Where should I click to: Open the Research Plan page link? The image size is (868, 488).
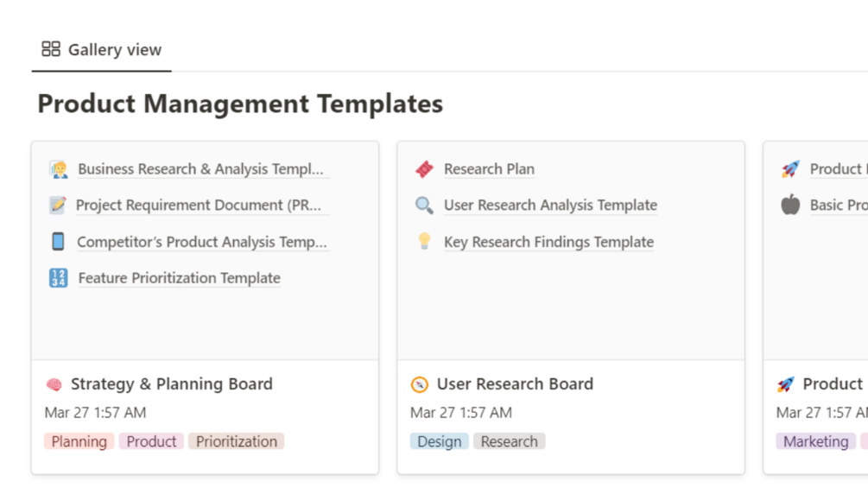point(489,169)
